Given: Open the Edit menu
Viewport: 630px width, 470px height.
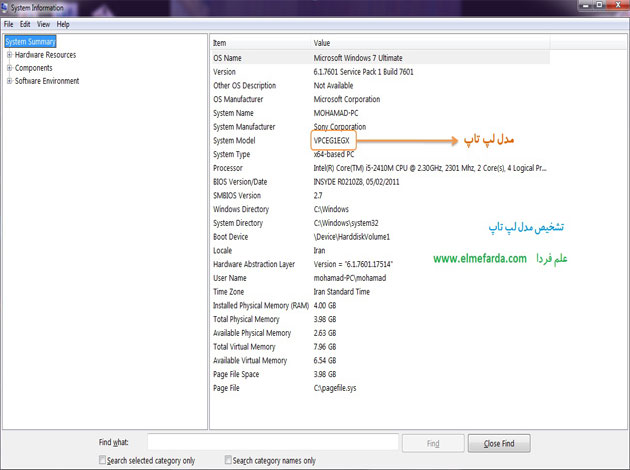Looking at the screenshot, I should coord(26,23).
